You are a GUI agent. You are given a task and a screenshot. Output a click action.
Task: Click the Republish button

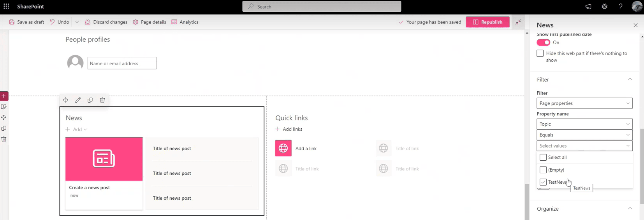[487, 22]
